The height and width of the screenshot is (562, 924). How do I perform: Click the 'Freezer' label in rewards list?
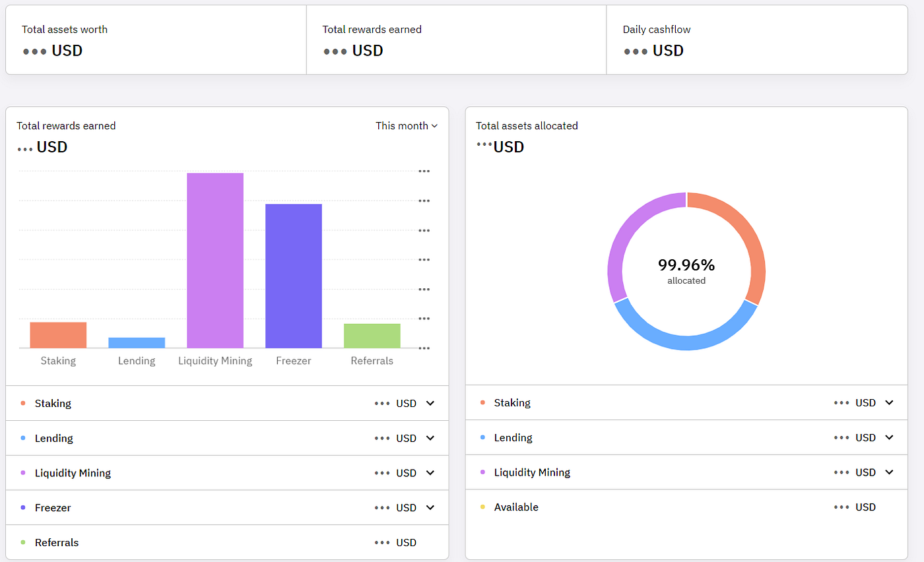53,507
